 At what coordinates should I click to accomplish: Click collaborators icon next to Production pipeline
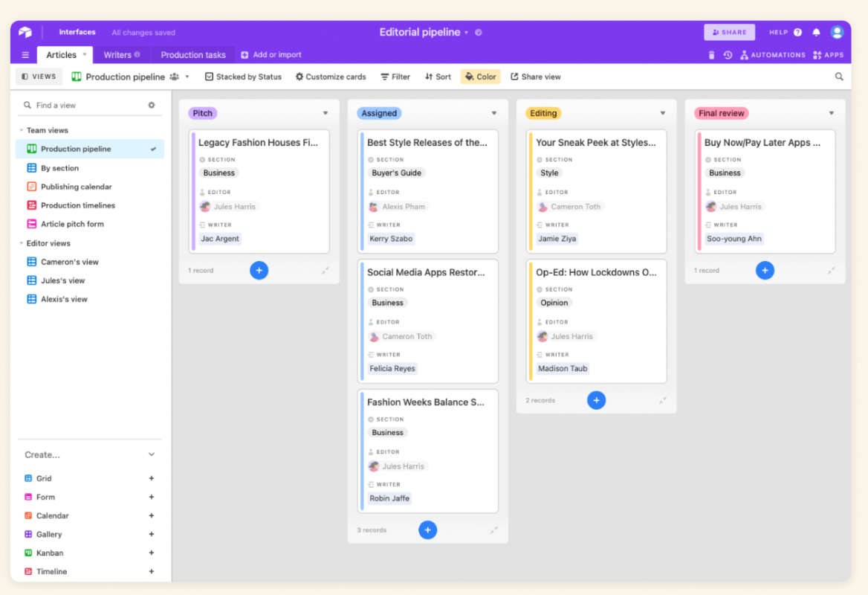point(175,77)
